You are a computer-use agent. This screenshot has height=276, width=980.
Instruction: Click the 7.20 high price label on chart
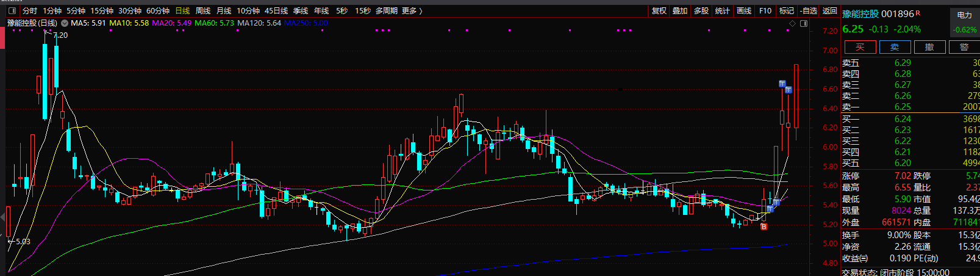(60, 35)
